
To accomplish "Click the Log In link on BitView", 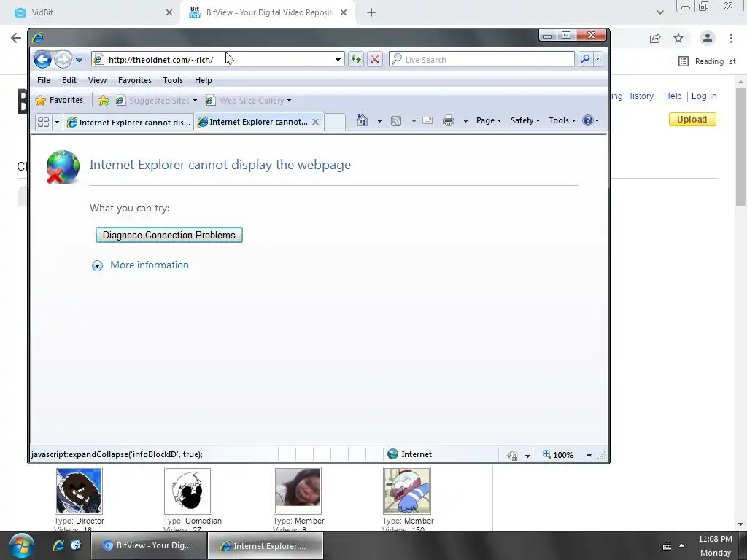I will (704, 96).
